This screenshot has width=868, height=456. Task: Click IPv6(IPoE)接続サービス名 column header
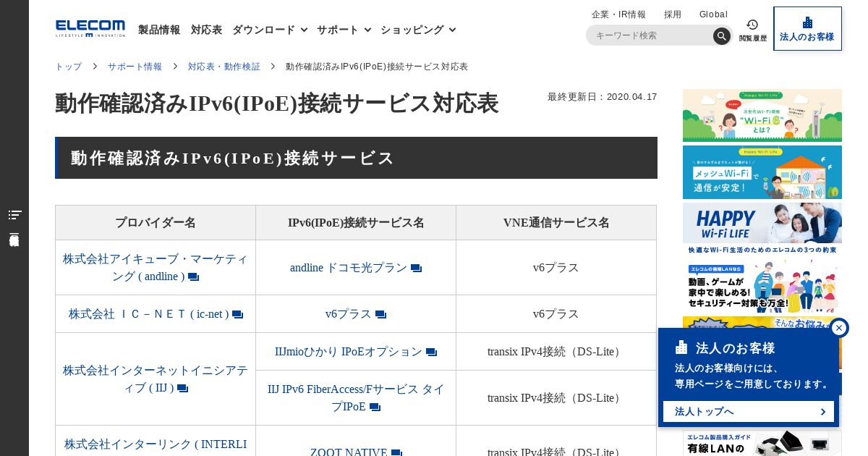pyautogui.click(x=356, y=223)
